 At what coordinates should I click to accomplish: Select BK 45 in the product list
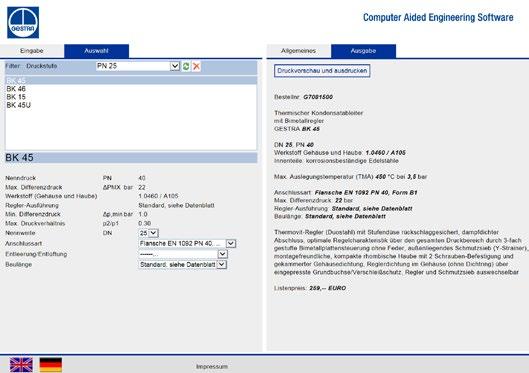[131, 81]
